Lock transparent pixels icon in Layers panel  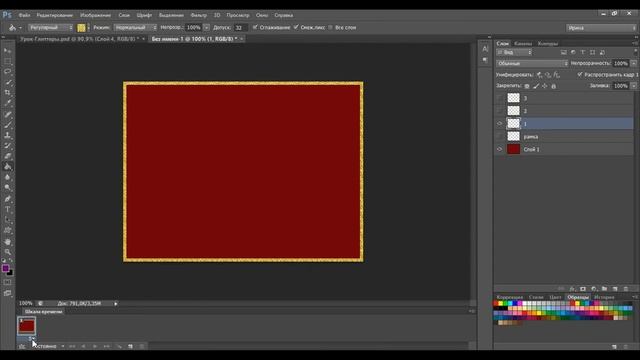click(527, 86)
